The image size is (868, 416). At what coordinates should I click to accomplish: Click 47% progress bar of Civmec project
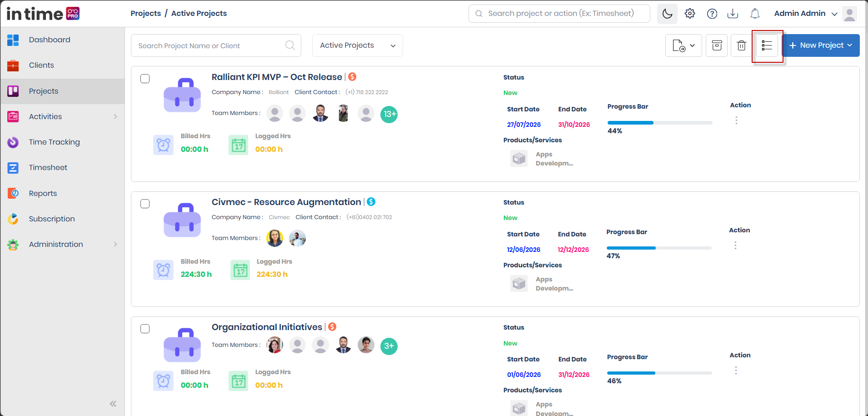659,248
